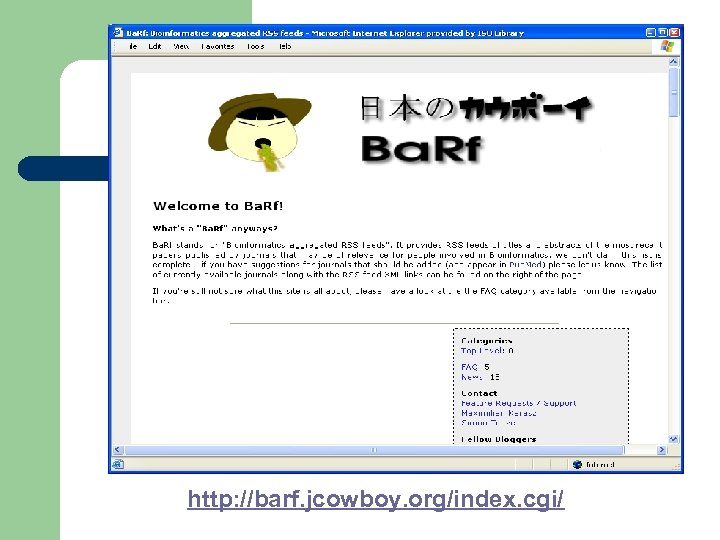This screenshot has width=720, height=540.
Task: Follow the PubMed link in the paragraph
Action: pyautogui.click(x=527, y=264)
